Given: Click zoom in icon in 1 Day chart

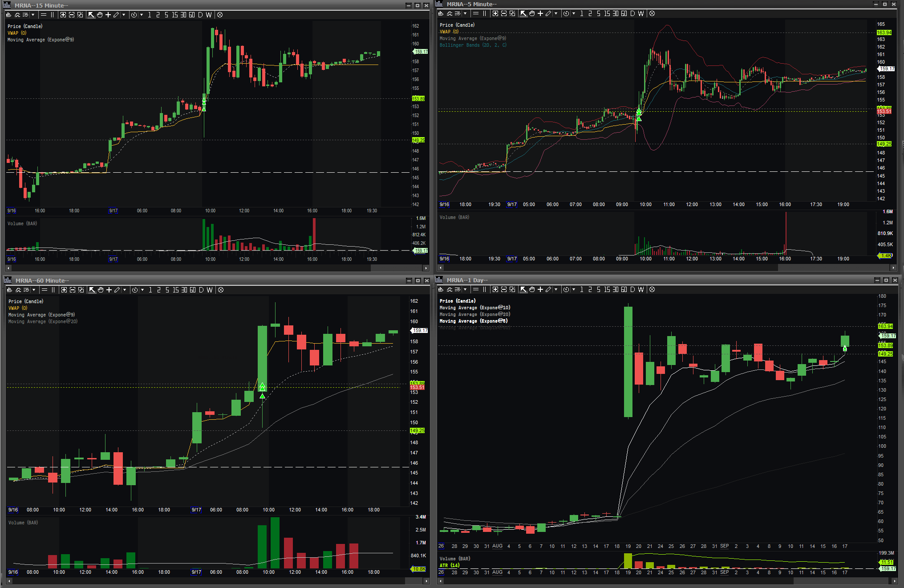Looking at the screenshot, I should point(495,289).
